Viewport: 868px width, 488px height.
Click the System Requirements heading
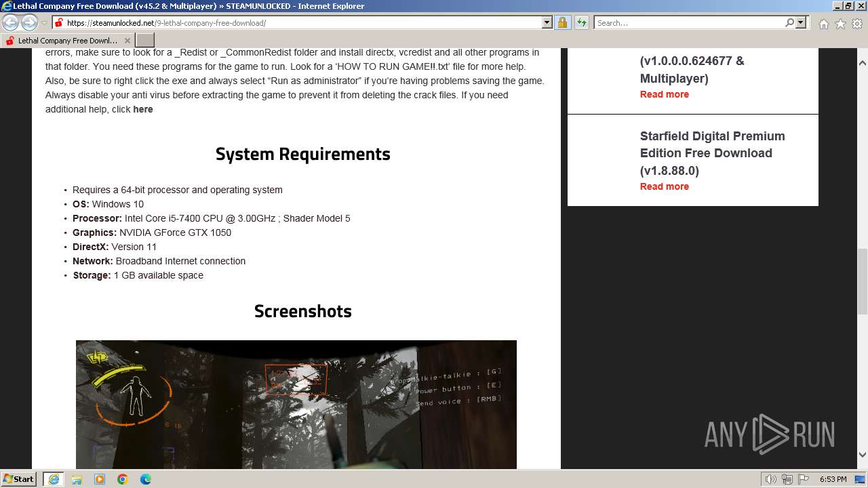tap(303, 154)
